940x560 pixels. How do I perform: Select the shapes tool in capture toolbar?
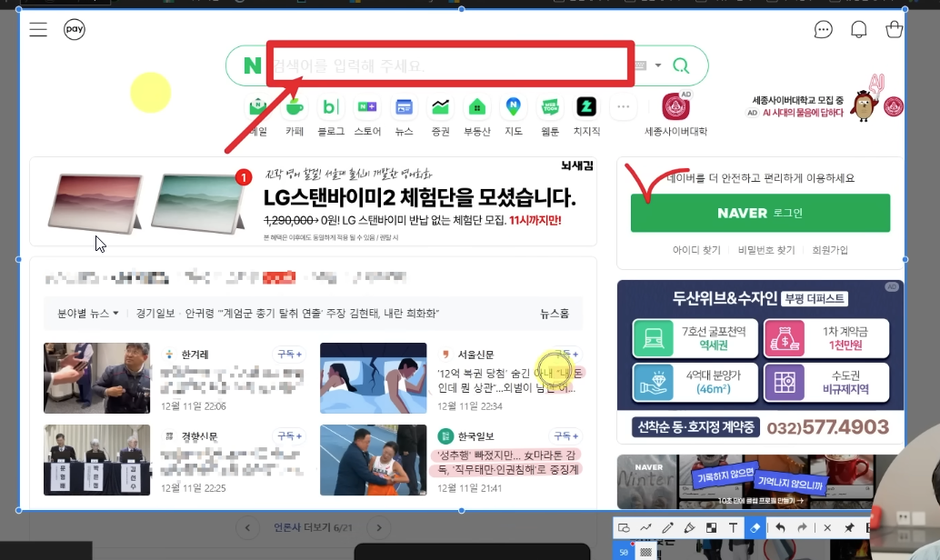click(x=624, y=527)
